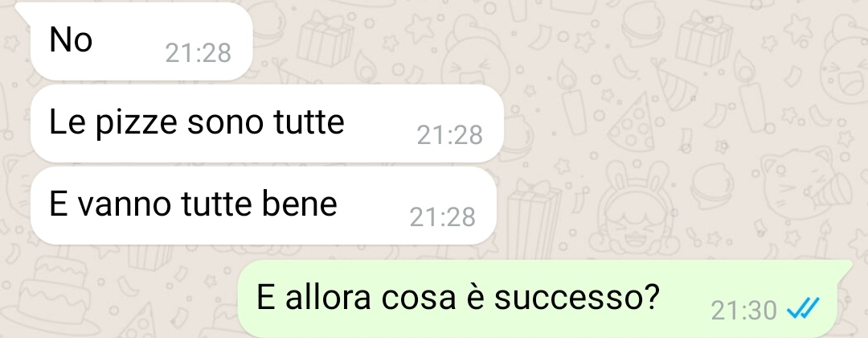Tap the blue double-check read receipt

pyautogui.click(x=803, y=308)
